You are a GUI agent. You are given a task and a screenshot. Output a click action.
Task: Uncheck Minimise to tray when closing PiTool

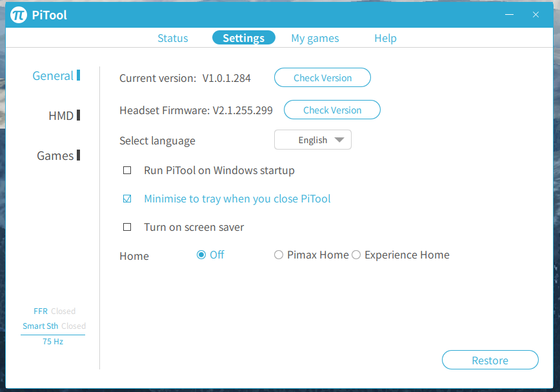127,199
